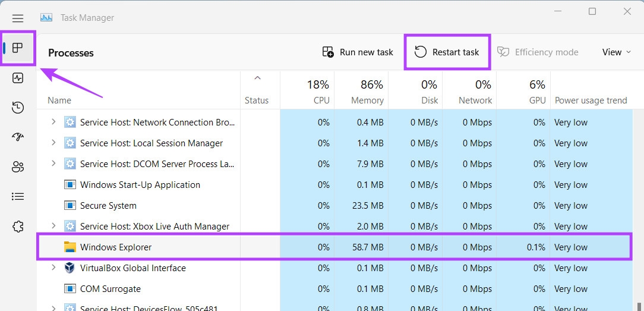Open the Performance tab in sidebar
The width and height of the screenshot is (644, 311).
(x=18, y=78)
